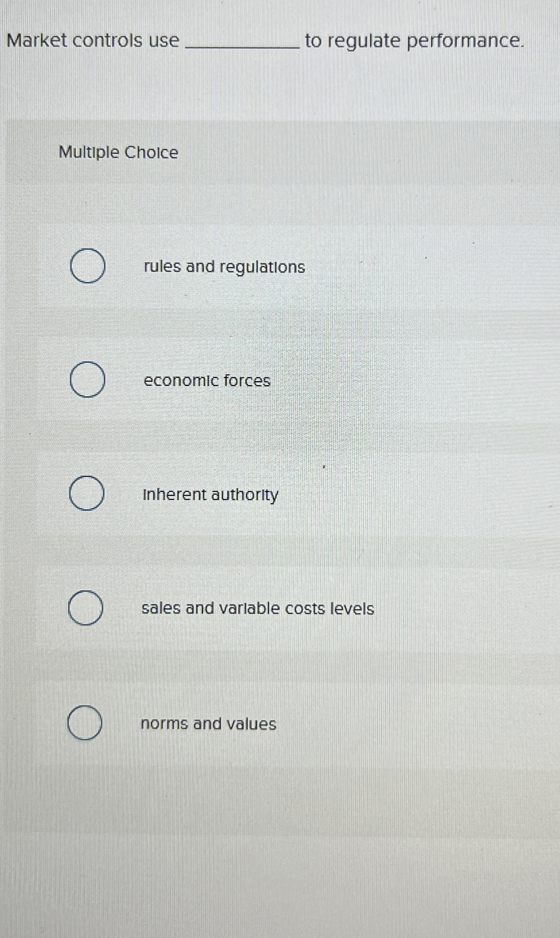Select the "sales and variable costs levels" radio button

(x=86, y=607)
